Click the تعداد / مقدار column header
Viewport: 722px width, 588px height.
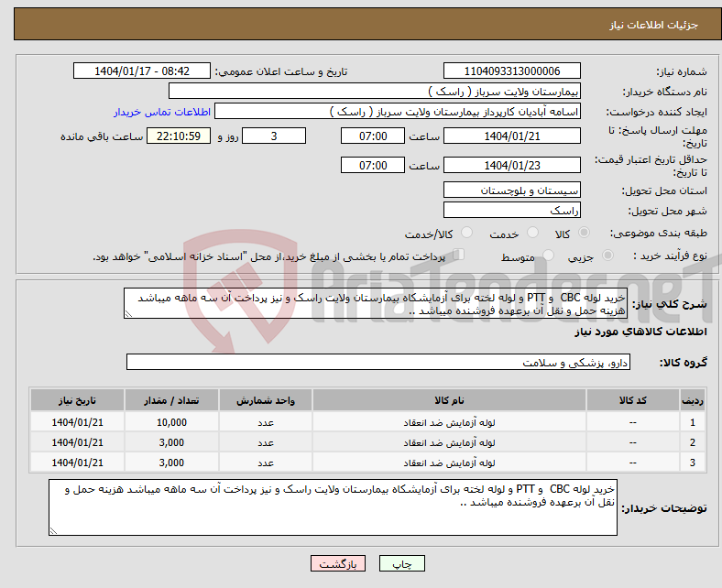(171, 400)
